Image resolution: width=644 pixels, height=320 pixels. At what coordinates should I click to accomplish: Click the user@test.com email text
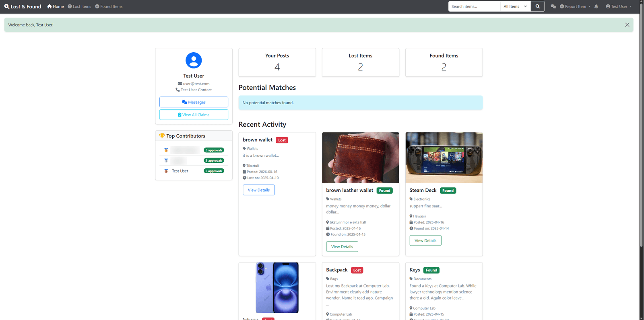point(196,84)
